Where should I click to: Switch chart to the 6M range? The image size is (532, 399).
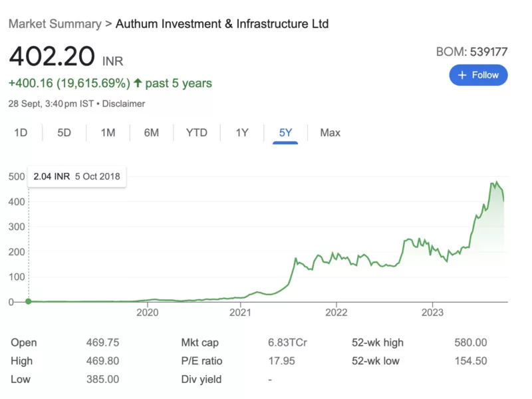(x=152, y=132)
